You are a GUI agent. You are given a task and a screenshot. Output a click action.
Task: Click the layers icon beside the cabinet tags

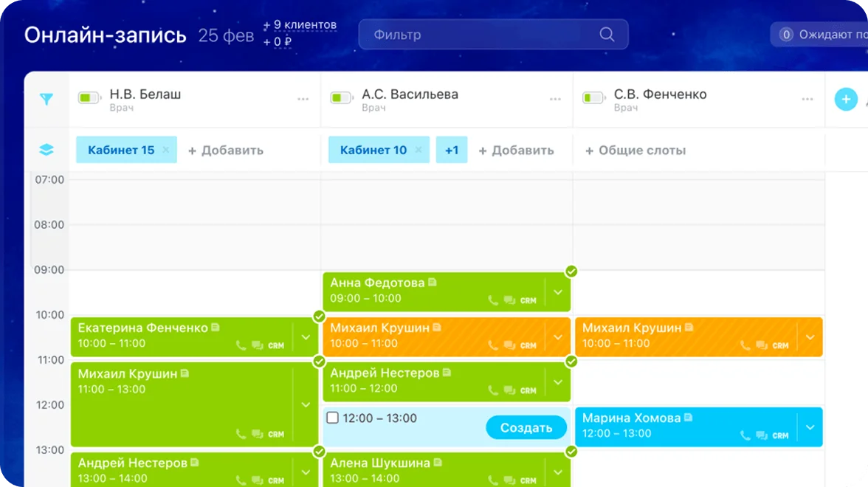tap(46, 149)
